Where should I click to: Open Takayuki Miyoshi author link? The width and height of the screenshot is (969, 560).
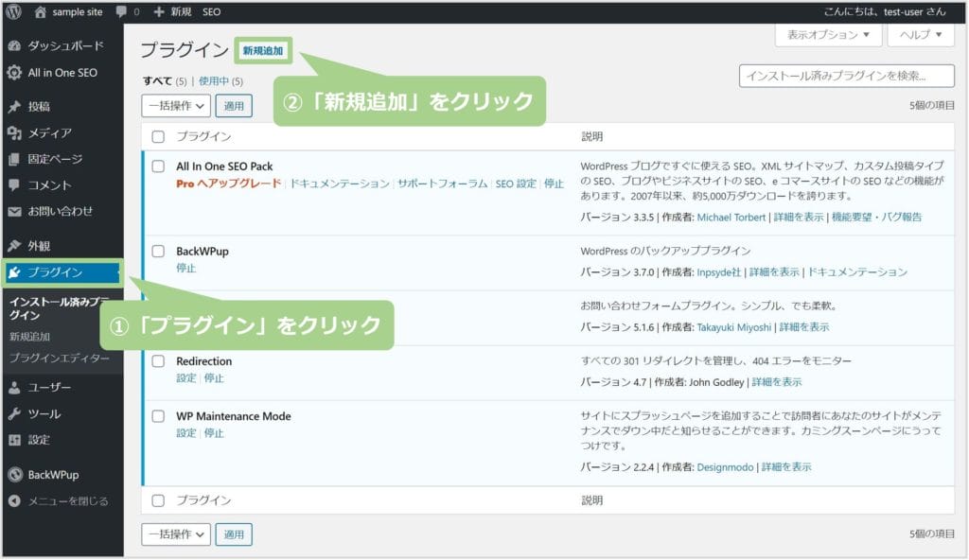point(734,327)
